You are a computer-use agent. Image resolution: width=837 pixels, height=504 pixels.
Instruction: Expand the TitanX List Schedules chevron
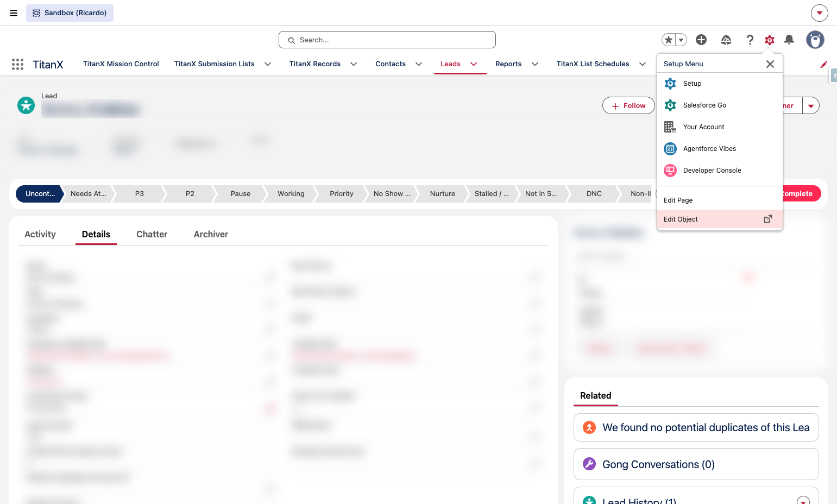(643, 64)
